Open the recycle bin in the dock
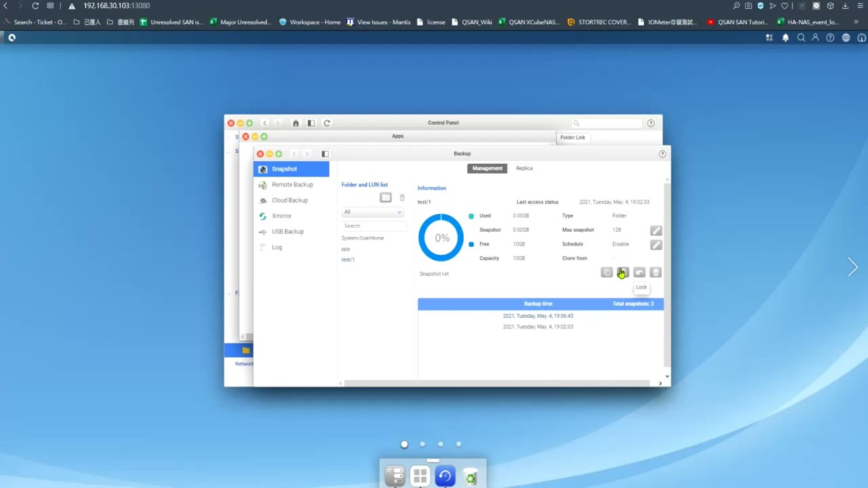The height and width of the screenshot is (488, 868). (471, 476)
